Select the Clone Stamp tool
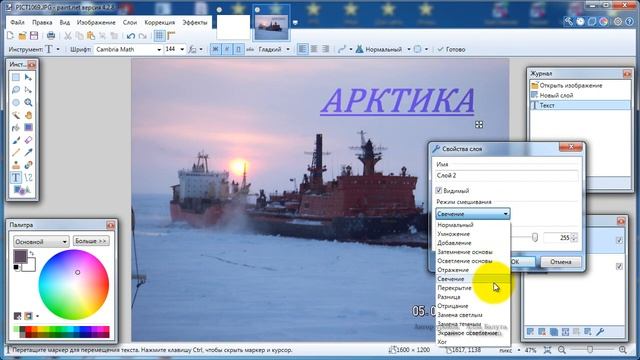 click(16, 165)
